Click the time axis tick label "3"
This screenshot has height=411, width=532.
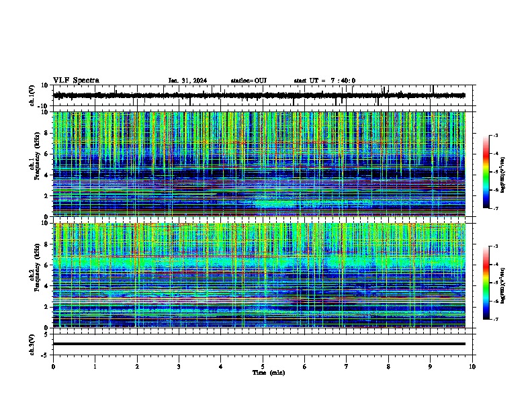[179, 367]
